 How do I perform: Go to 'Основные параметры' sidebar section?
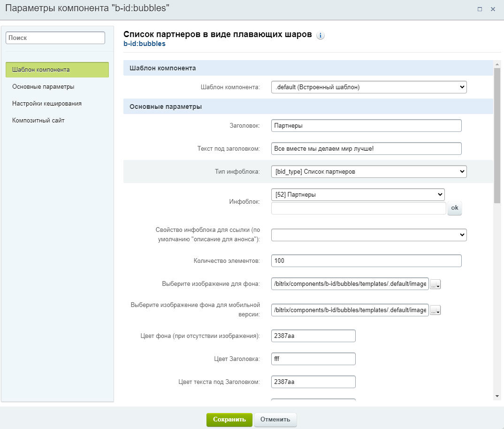[x=43, y=87]
